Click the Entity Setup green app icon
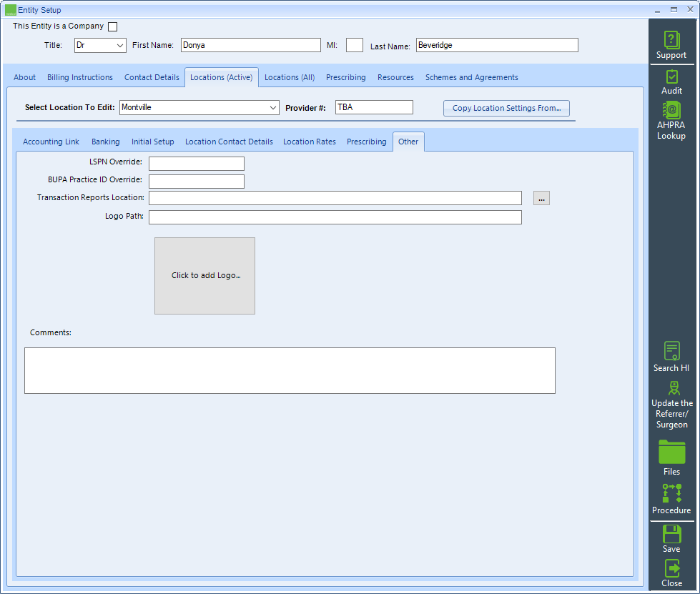700x594 pixels. pyautogui.click(x=10, y=10)
